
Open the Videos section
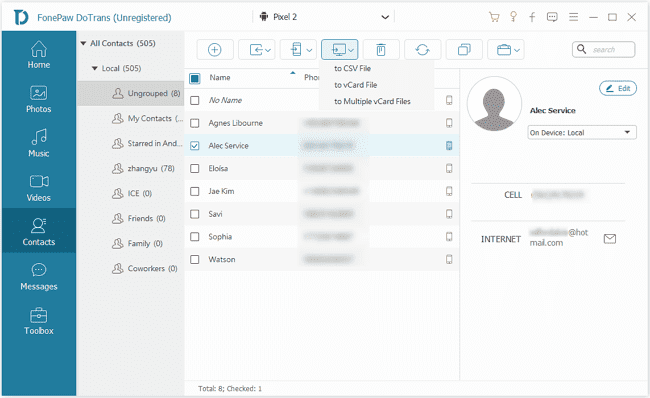[39, 188]
